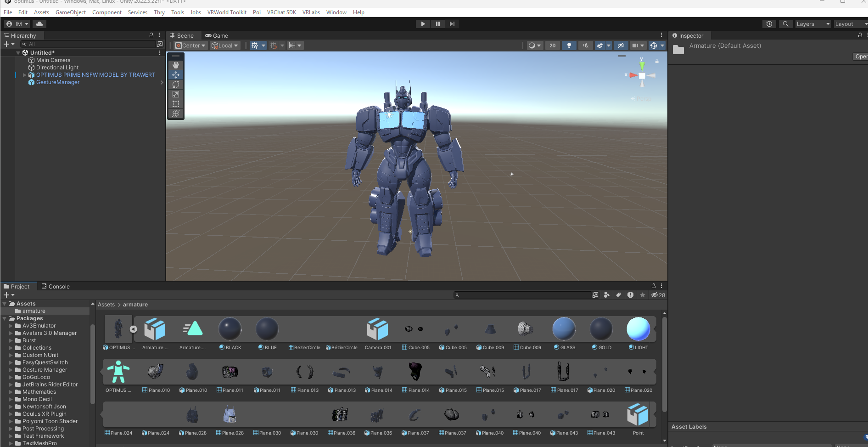Open the Layers dropdown
This screenshot has height=447, width=868.
pyautogui.click(x=813, y=24)
